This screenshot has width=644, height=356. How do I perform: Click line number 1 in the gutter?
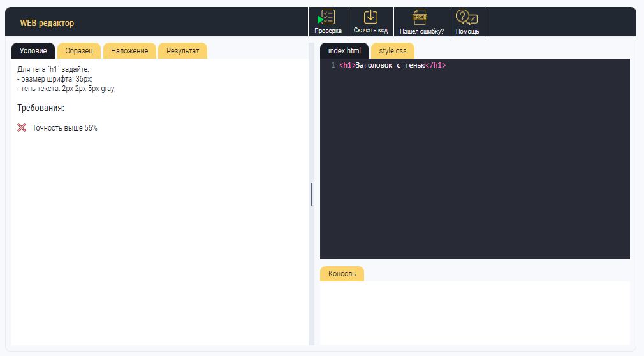333,66
